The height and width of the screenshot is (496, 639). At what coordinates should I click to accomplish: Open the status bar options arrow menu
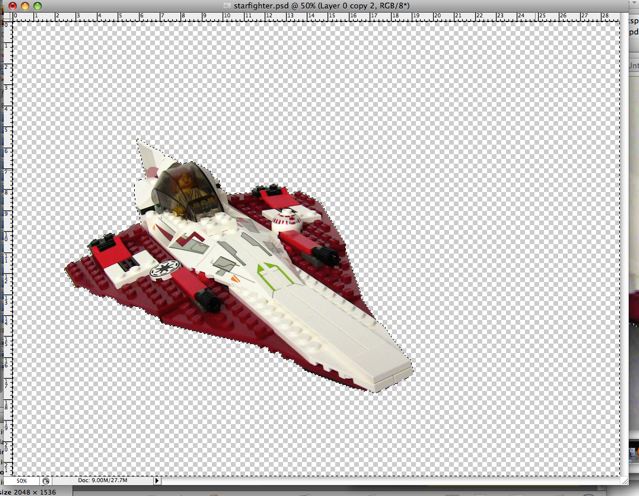tap(157, 481)
